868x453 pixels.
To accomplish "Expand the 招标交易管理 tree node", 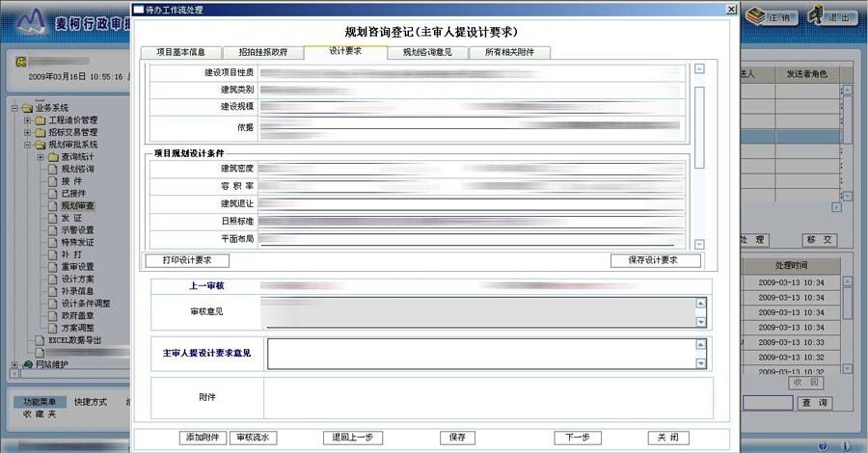I will point(27,133).
